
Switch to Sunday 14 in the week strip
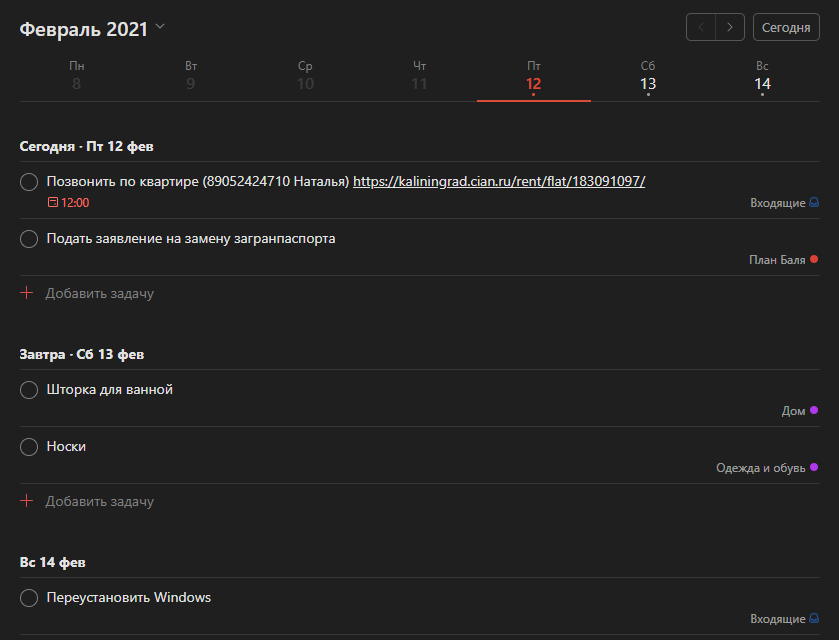click(762, 77)
